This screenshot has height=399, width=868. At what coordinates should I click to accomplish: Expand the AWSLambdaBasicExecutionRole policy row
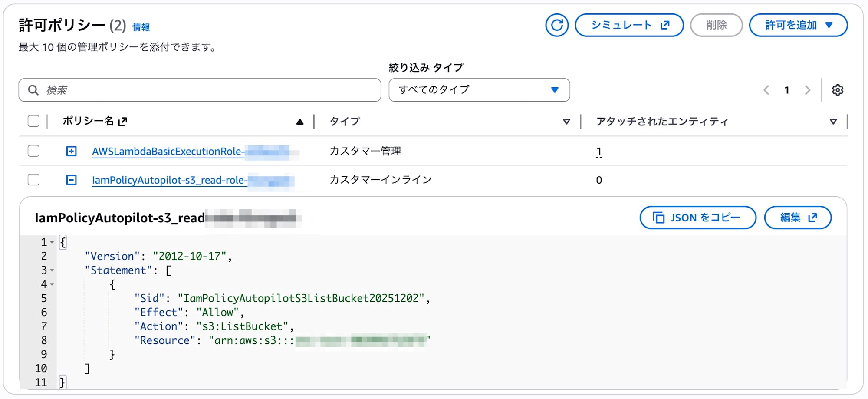72,151
